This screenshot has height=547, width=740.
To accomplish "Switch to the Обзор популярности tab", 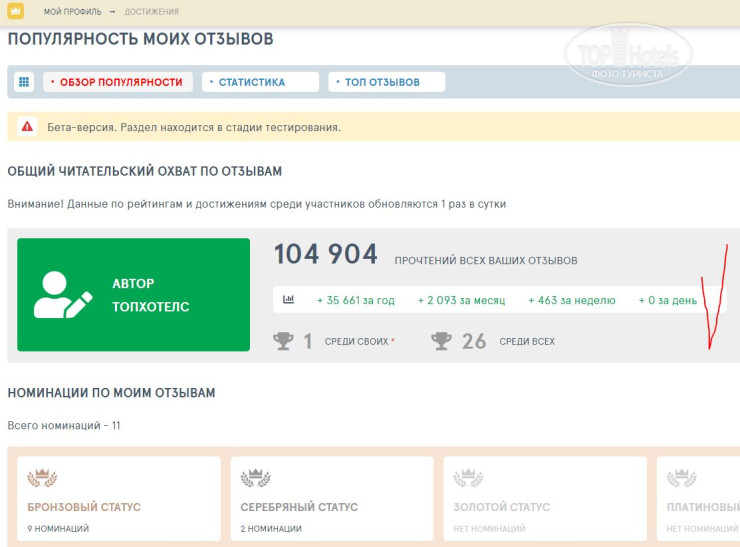I will (118, 82).
